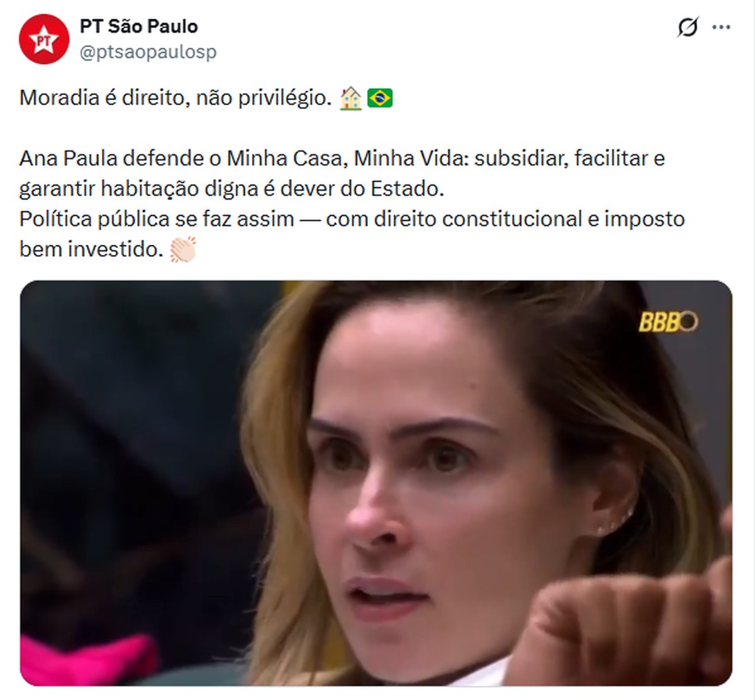Click the words 'bem investido.' in tweet
The image size is (755, 700).
click(92, 249)
